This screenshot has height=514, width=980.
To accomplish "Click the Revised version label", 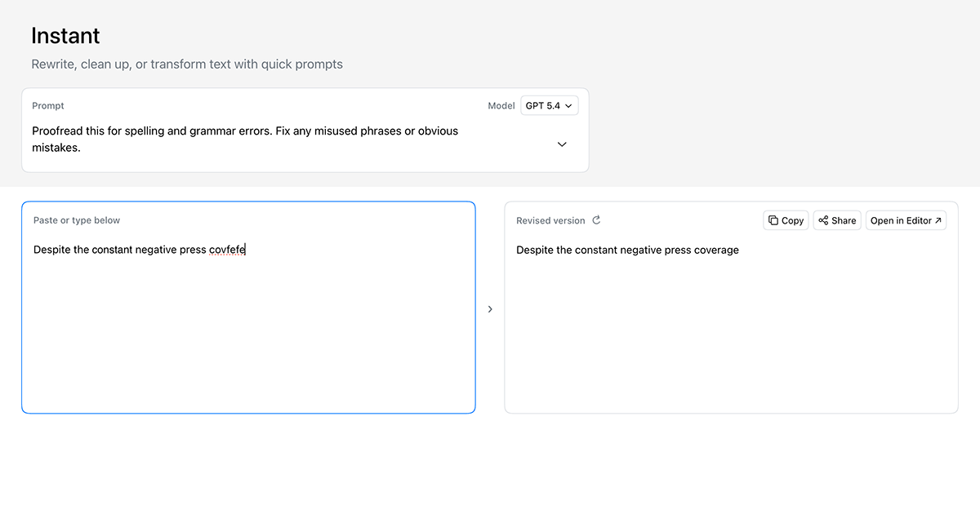I will (x=550, y=220).
